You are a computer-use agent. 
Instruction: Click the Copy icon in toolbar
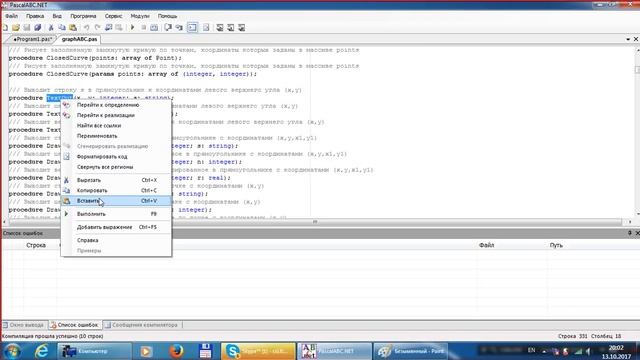tap(62, 28)
